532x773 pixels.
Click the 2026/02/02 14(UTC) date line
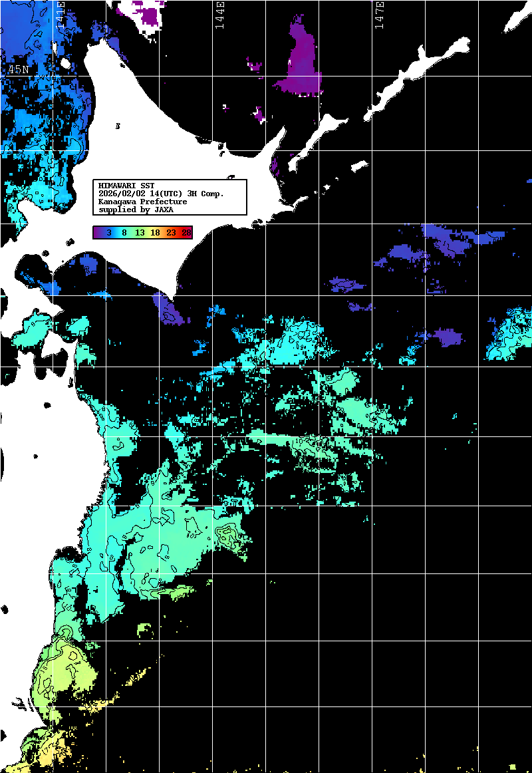(x=160, y=194)
